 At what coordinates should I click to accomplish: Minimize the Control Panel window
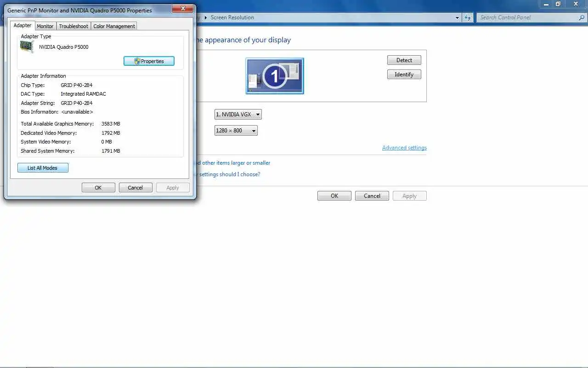point(545,4)
